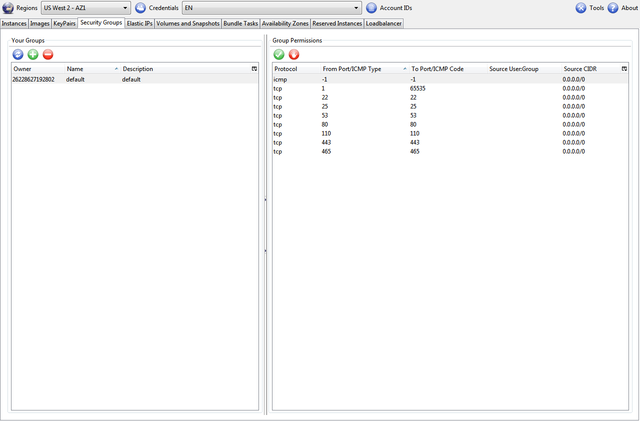Click the About help icon

pos(613,8)
